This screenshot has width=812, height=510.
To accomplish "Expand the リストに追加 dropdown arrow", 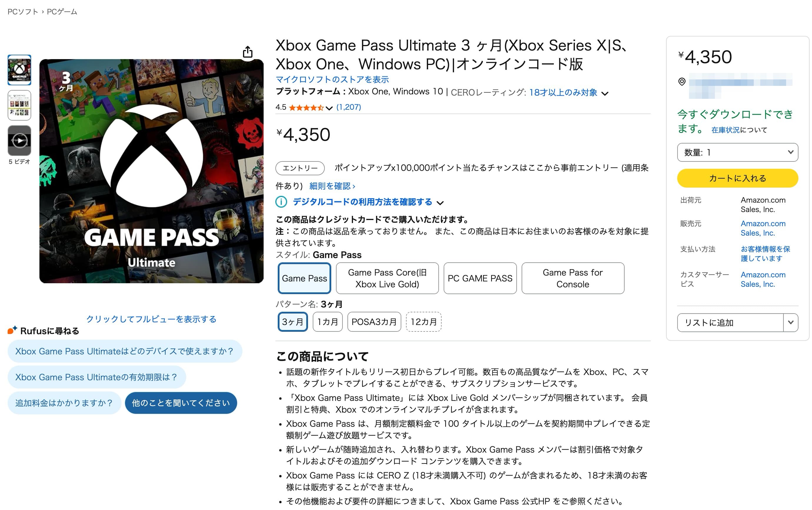I will click(791, 322).
